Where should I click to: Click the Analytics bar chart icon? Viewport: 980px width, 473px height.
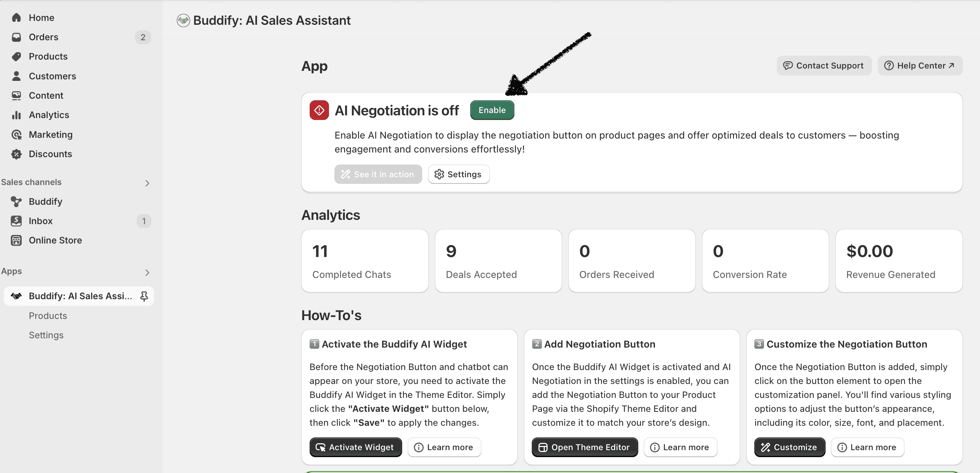pyautogui.click(x=16, y=115)
